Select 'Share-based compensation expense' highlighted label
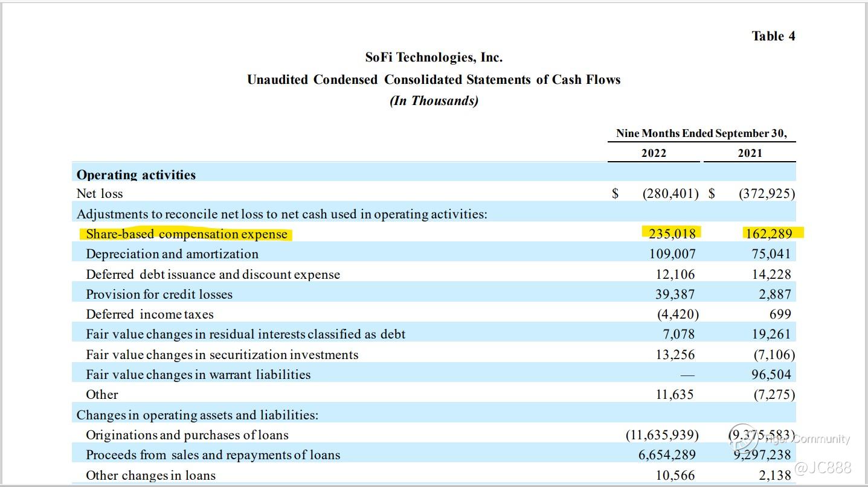This screenshot has height=487, width=868. coord(187,234)
